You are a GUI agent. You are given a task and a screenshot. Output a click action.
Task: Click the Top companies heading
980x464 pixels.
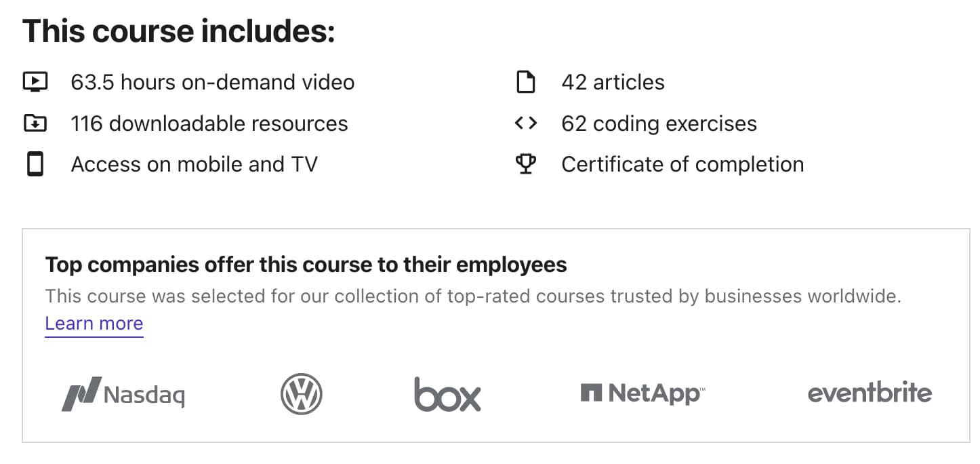pyautogui.click(x=306, y=265)
